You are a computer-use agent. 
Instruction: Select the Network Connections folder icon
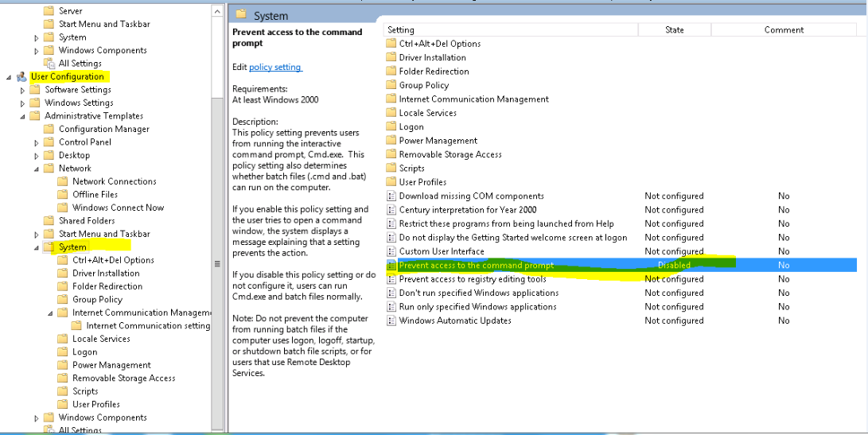[x=63, y=181]
